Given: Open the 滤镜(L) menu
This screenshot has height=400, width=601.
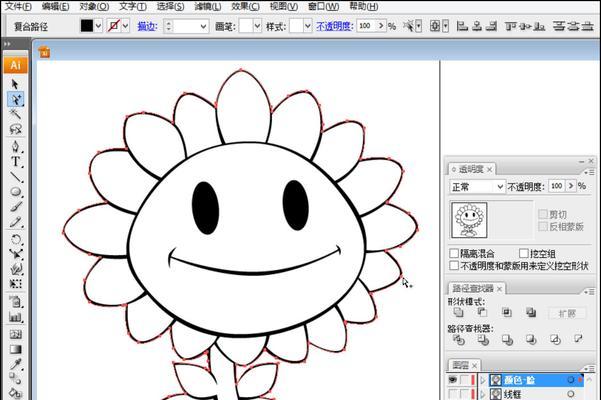Looking at the screenshot, I should (207, 6).
